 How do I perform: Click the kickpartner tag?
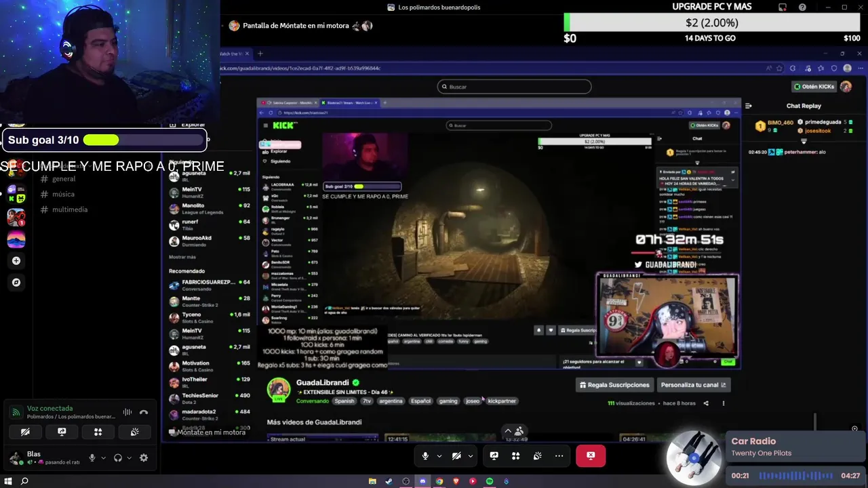point(502,401)
